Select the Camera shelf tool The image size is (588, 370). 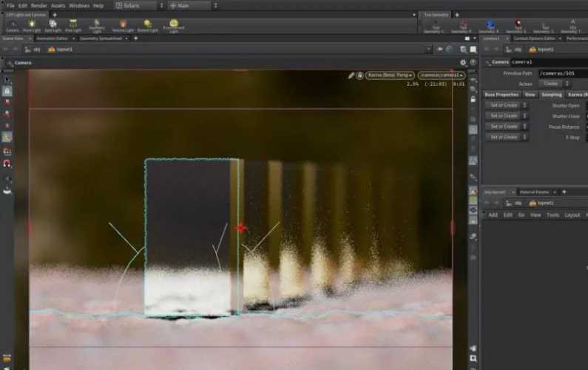click(x=12, y=26)
